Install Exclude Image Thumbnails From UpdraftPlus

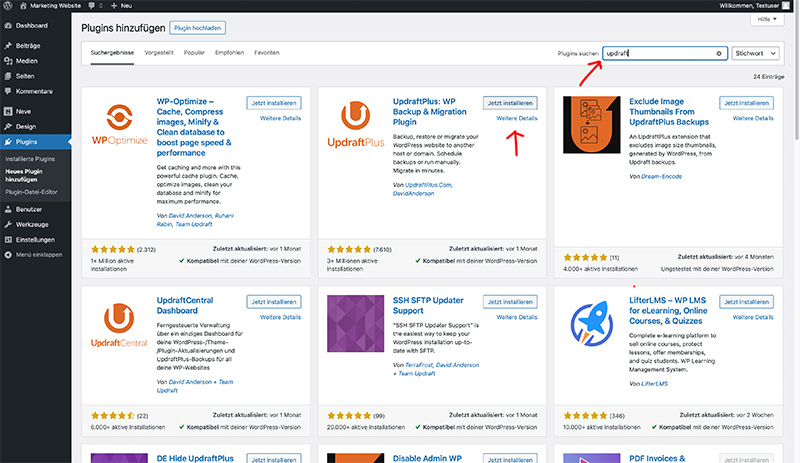tap(746, 103)
